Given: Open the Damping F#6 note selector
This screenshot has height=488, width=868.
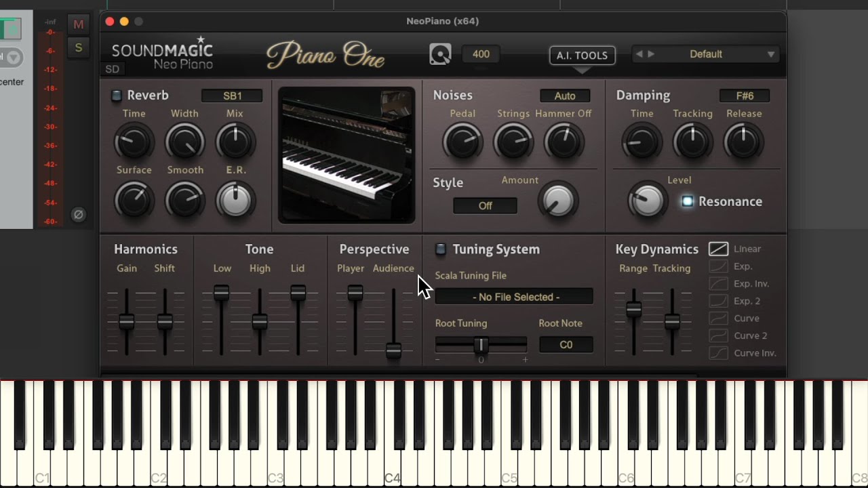Looking at the screenshot, I should coord(745,96).
